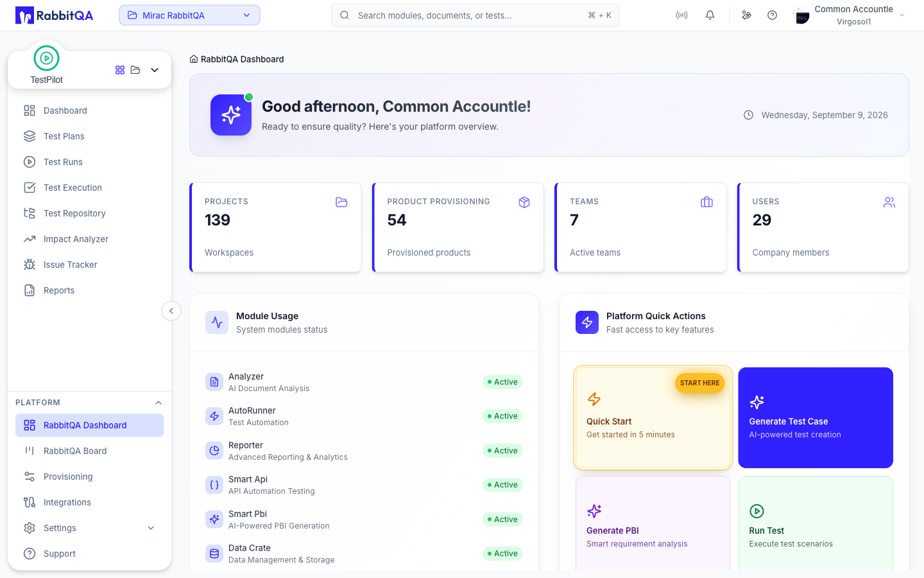
Task: Open the help question mark icon
Action: click(x=772, y=15)
